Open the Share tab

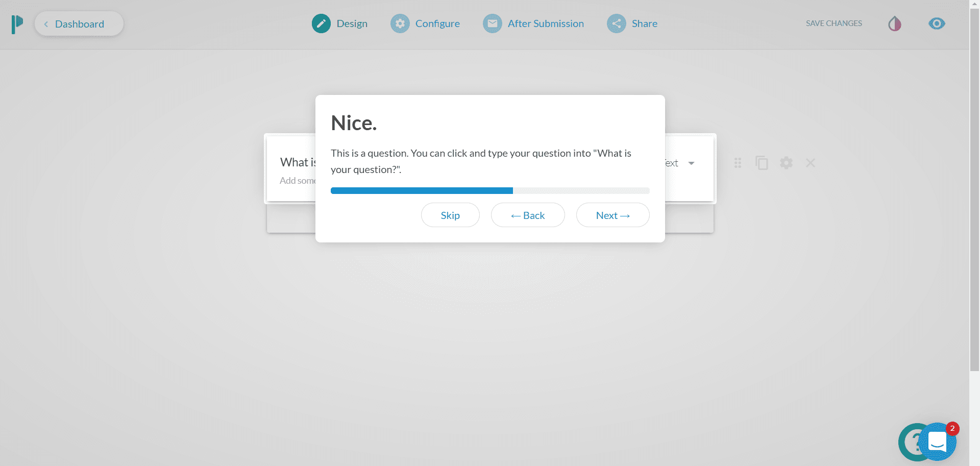[x=632, y=23]
